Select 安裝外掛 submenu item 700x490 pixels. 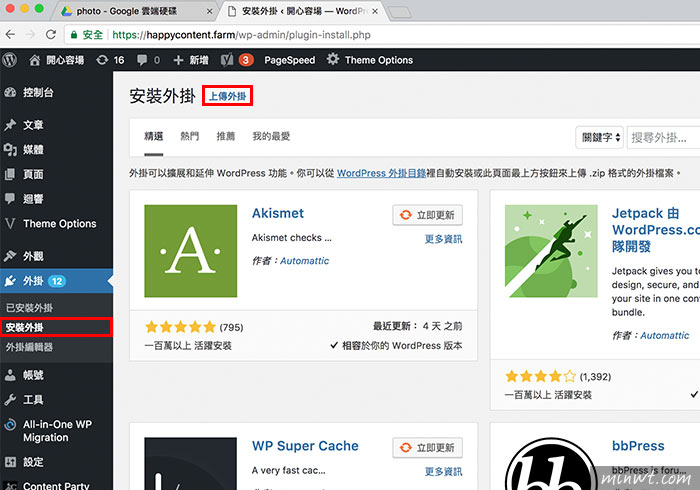[x=25, y=327]
